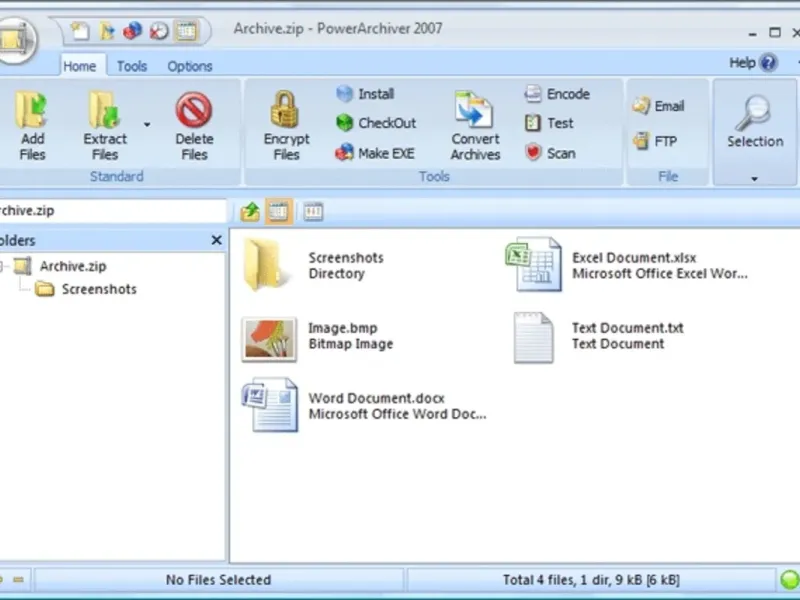Screen dimensions: 800x600
Task: Click the green status indicator light
Action: 789,581
